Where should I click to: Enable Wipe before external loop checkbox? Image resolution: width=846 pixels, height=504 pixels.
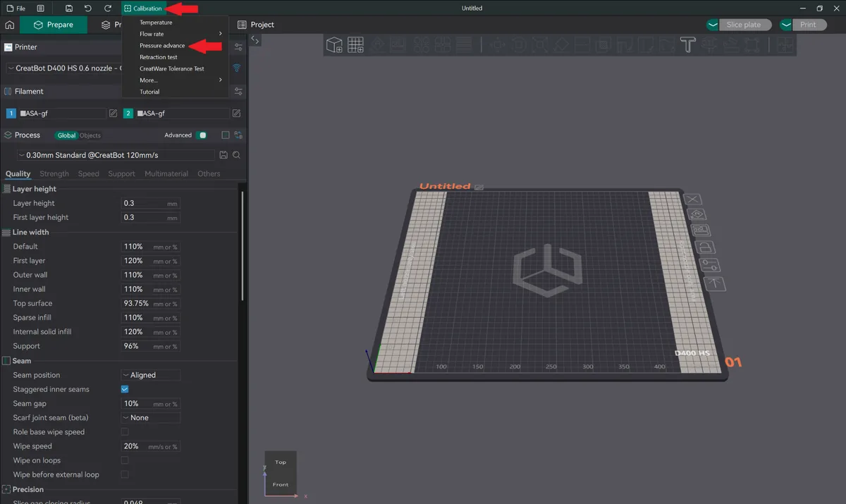[125, 474]
